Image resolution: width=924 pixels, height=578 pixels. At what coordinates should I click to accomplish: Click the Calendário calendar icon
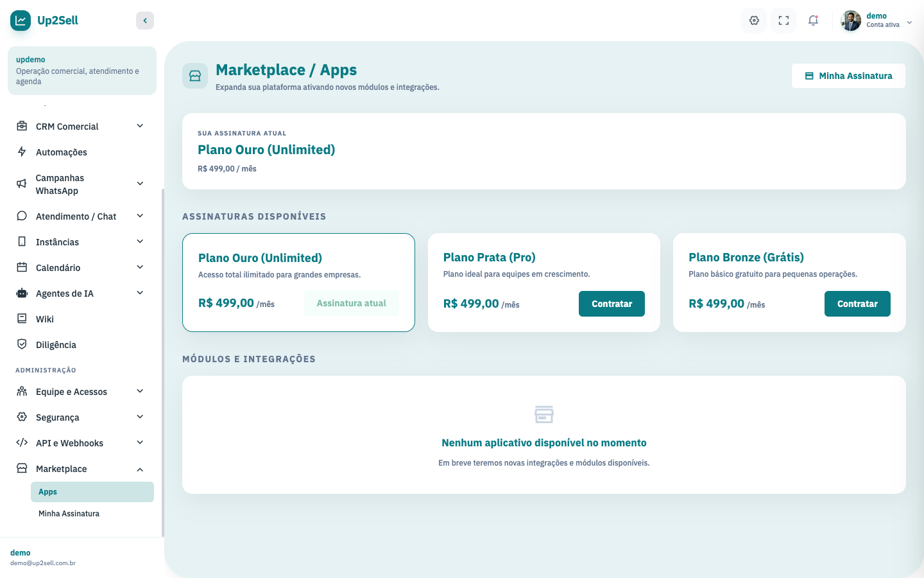click(x=22, y=267)
